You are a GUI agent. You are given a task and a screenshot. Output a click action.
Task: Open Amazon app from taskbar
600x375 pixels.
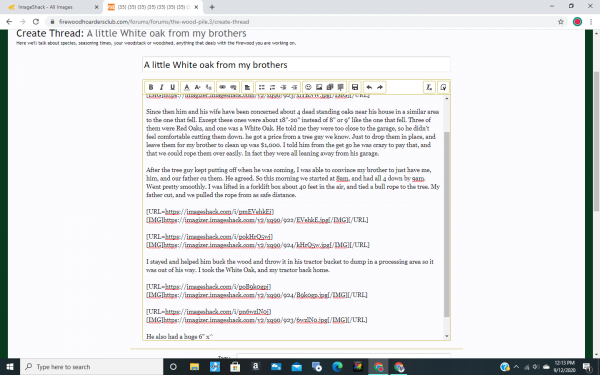tap(255, 367)
